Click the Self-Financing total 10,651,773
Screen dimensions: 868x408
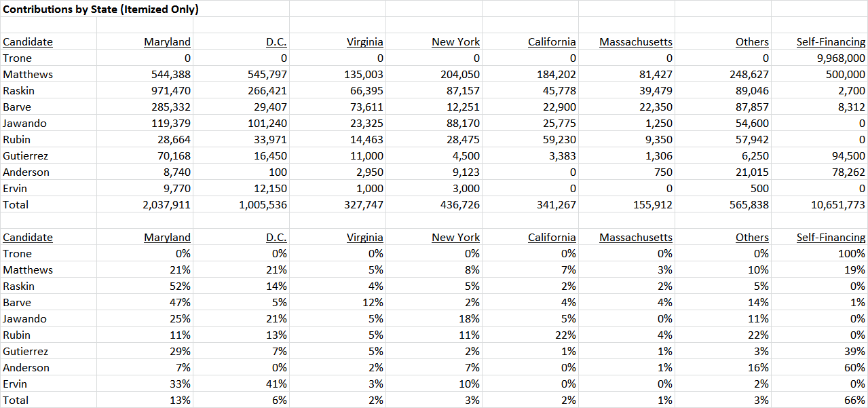(x=838, y=205)
